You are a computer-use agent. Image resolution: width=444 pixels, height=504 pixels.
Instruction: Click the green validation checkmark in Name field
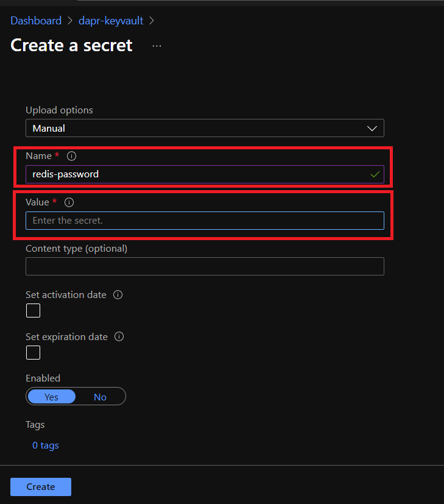(375, 174)
